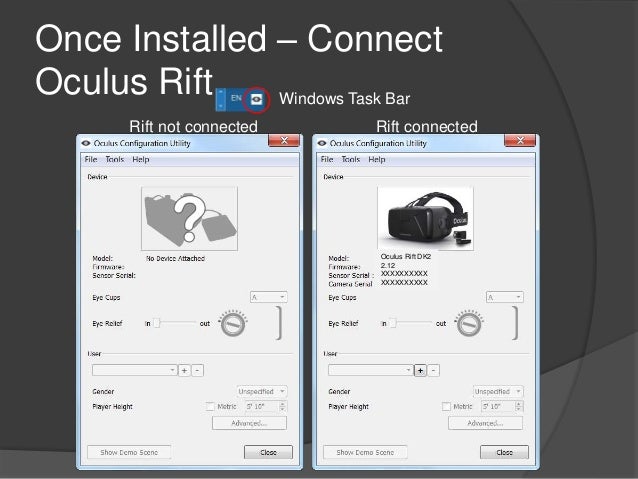Click the Close button in the left window
This screenshot has width=638, height=479.
tap(268, 452)
